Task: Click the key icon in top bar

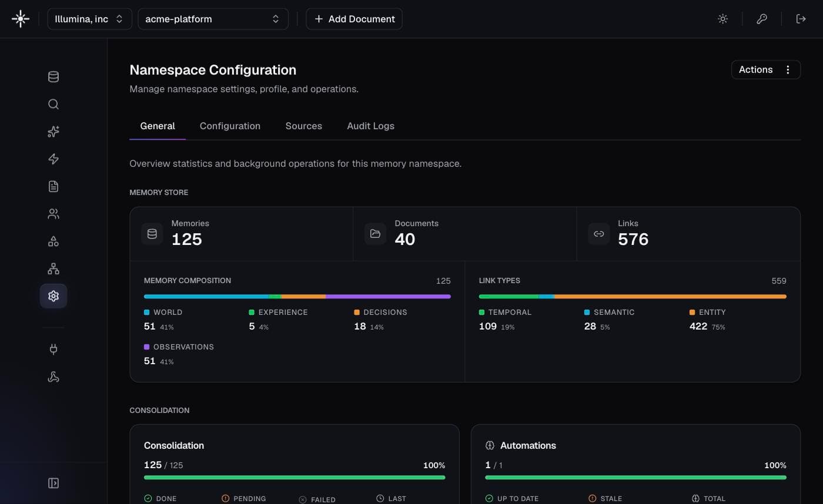Action: point(762,19)
